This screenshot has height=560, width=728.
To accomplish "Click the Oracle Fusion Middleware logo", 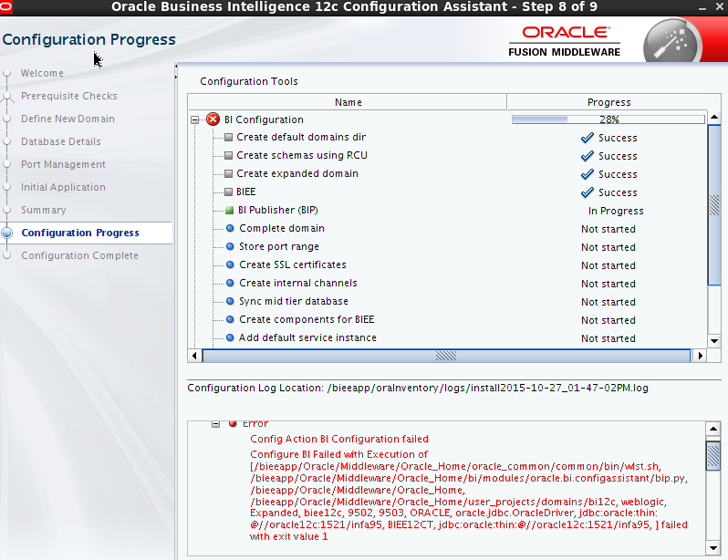I will tap(564, 41).
